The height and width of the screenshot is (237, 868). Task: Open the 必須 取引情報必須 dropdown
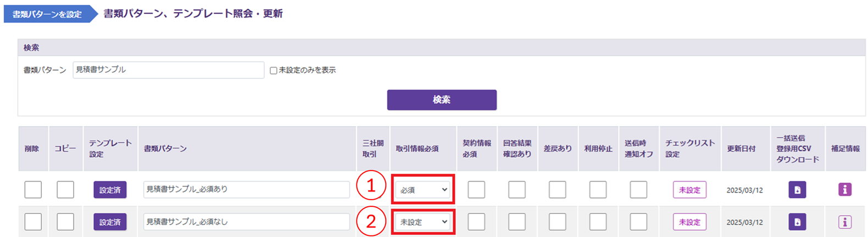(422, 190)
